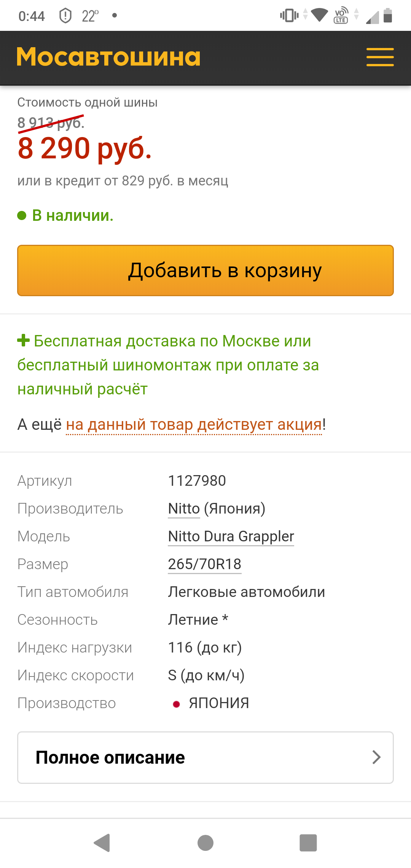Tap the green plus icon near free delivery
This screenshot has height=868, width=411.
(x=23, y=340)
